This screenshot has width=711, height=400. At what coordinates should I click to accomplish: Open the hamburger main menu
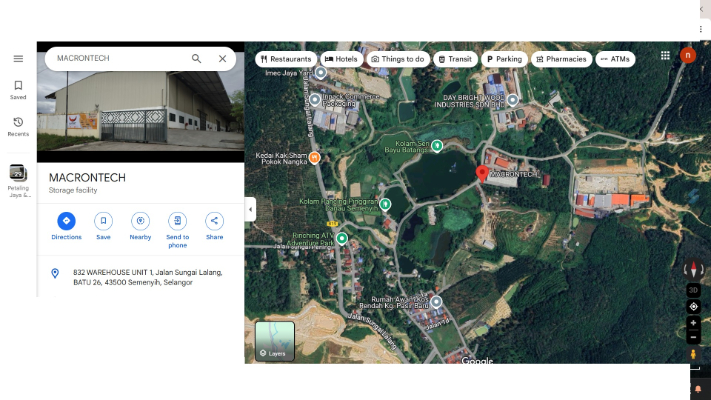point(18,59)
